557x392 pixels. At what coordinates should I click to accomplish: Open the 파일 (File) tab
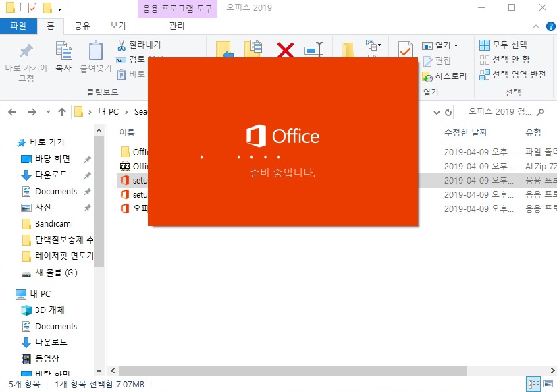pos(18,26)
